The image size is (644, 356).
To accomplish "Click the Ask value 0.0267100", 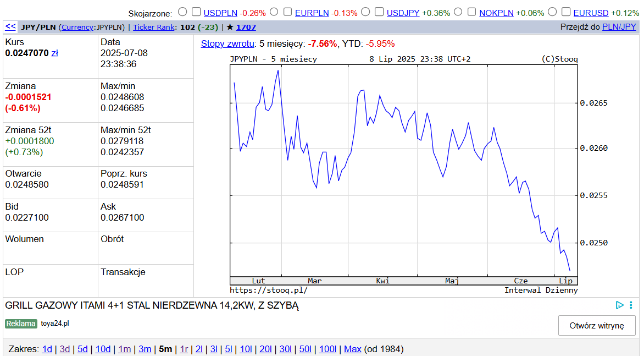I will pos(123,217).
